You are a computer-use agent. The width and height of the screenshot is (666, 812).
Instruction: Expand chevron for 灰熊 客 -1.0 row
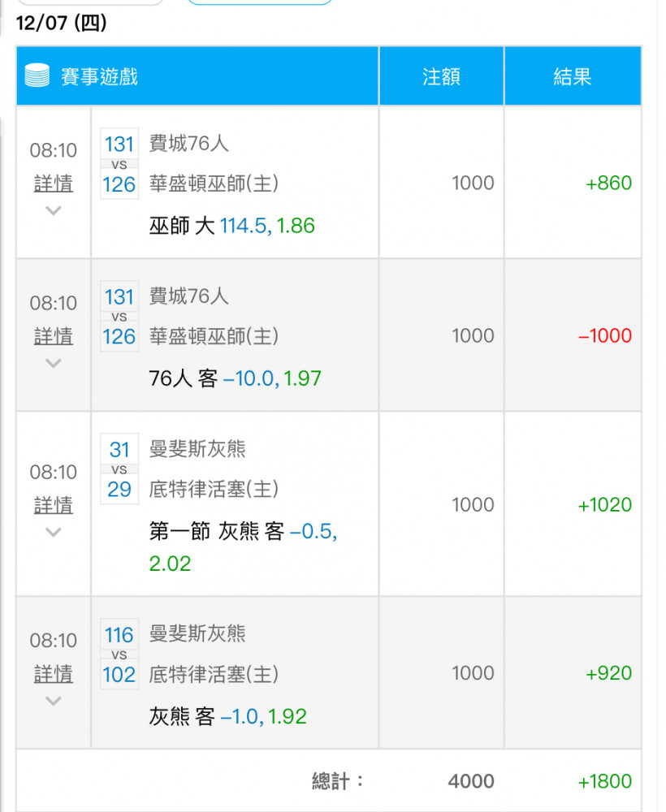[x=54, y=701]
